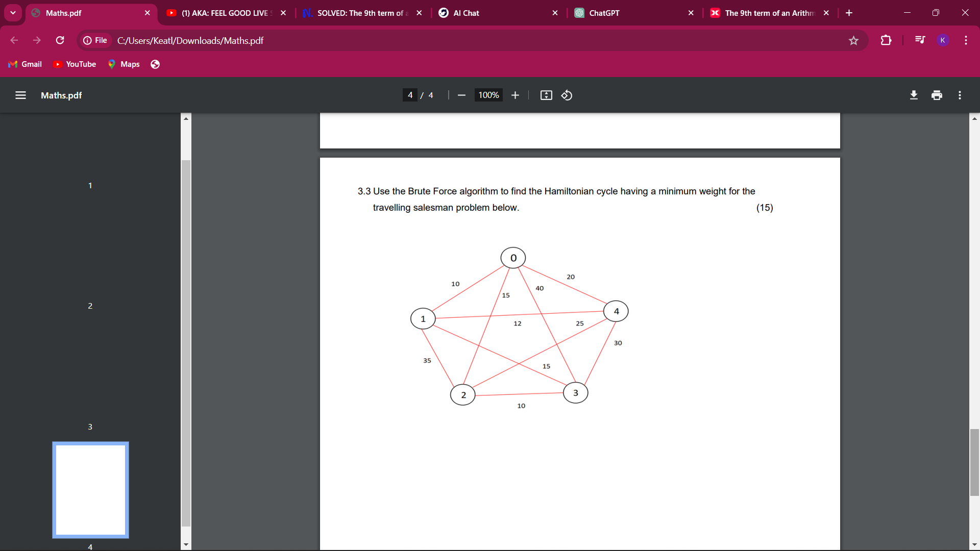Viewport: 980px width, 551px height.
Task: Open the File info dropdown in address bar
Action: (95, 40)
